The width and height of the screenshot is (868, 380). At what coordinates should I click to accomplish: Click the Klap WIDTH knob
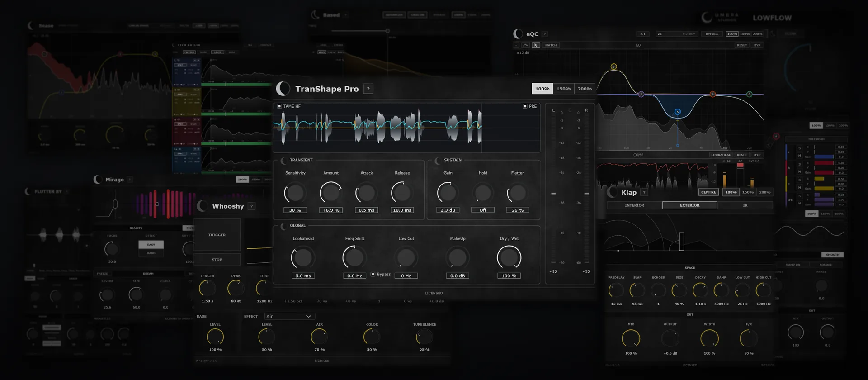(709, 338)
